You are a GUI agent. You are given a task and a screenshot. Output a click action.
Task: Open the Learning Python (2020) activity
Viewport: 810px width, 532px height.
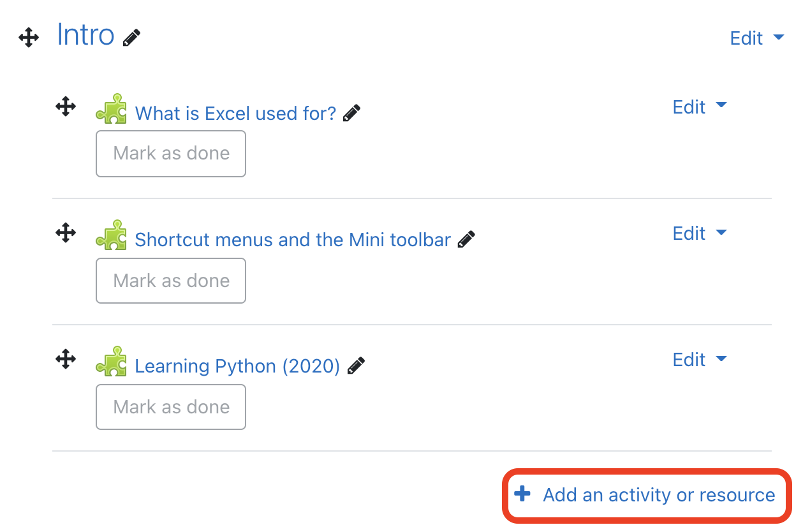pyautogui.click(x=235, y=366)
